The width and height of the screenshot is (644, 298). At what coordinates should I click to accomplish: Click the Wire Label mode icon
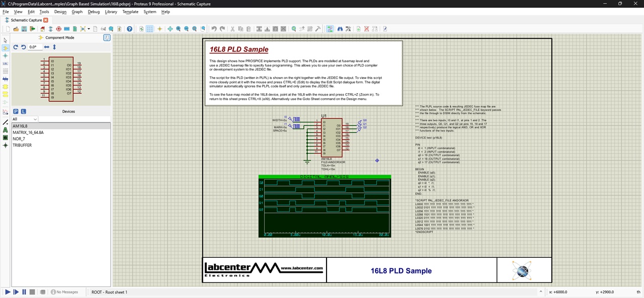[x=5, y=64]
